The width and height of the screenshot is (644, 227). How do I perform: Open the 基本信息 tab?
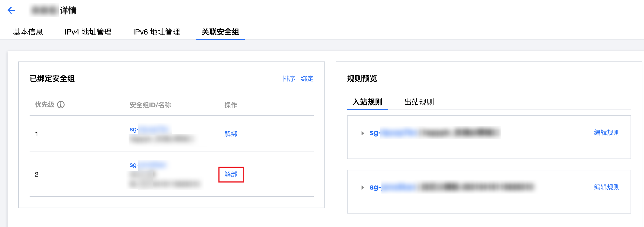pos(28,32)
